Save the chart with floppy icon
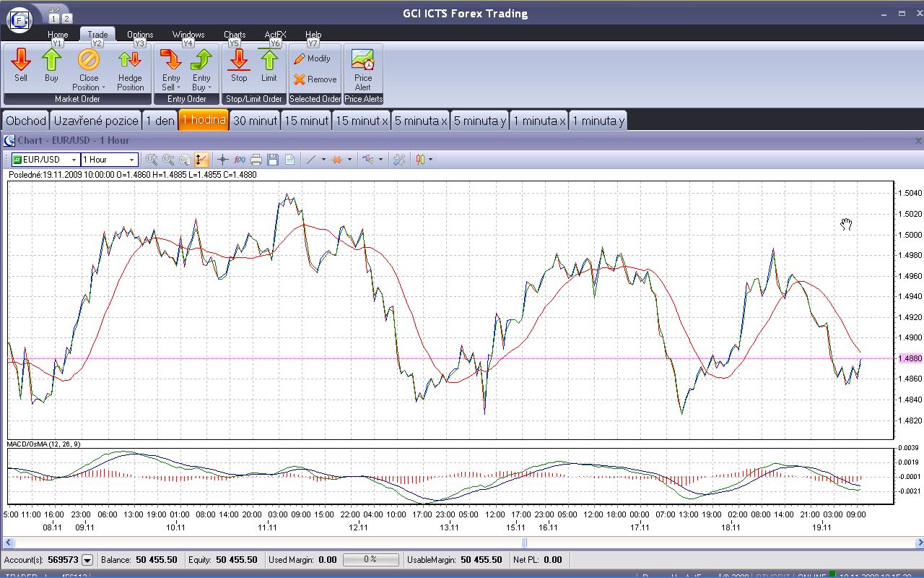This screenshot has height=578, width=924. (x=273, y=160)
